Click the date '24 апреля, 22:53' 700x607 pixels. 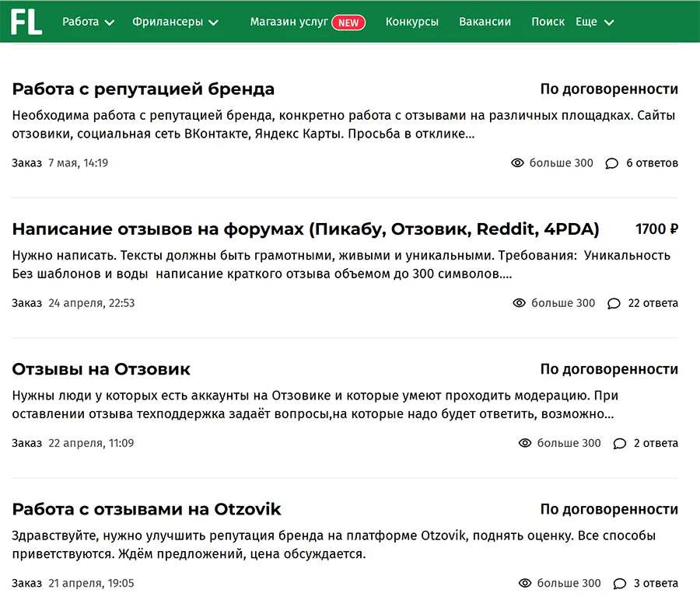[92, 303]
